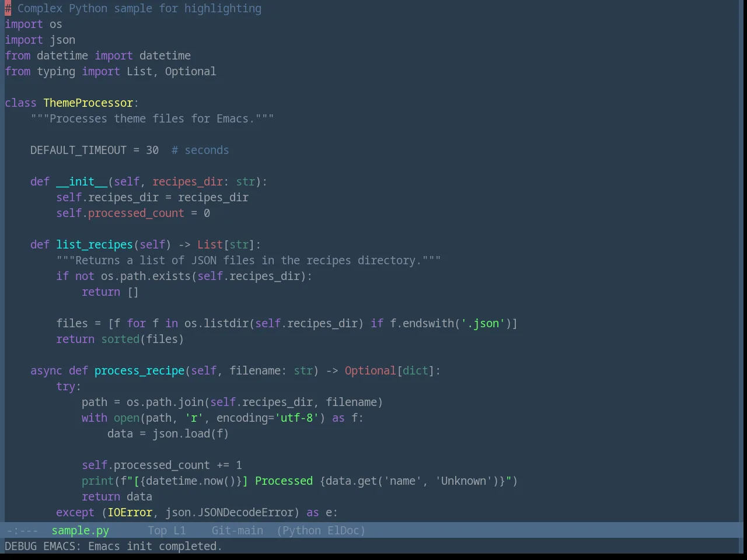Click 'from typing import' line's List name

coord(139,71)
